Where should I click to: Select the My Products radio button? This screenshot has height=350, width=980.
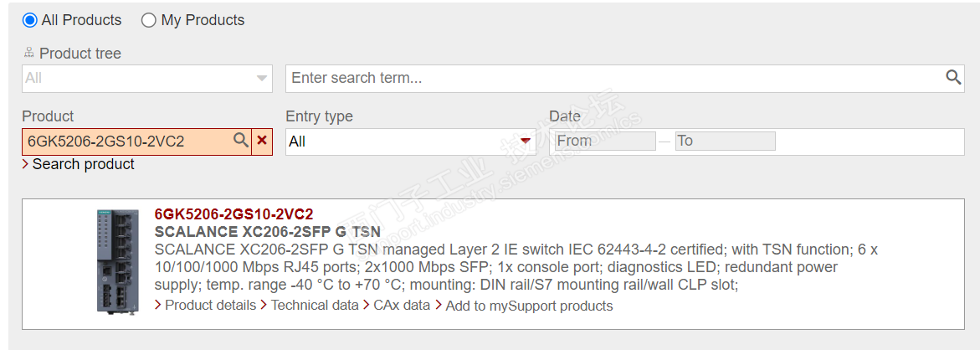pyautogui.click(x=149, y=20)
